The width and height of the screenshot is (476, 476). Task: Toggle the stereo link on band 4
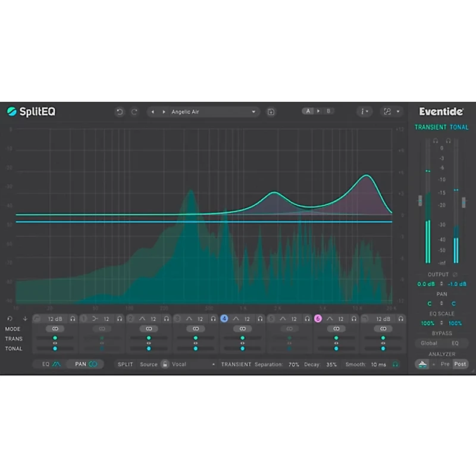[x=242, y=328]
